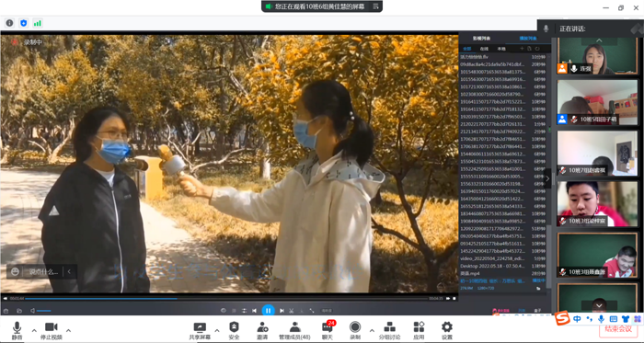The width and height of the screenshot is (644, 343).
Task: Click Sogou voice input microphone icon
Action: tap(602, 319)
